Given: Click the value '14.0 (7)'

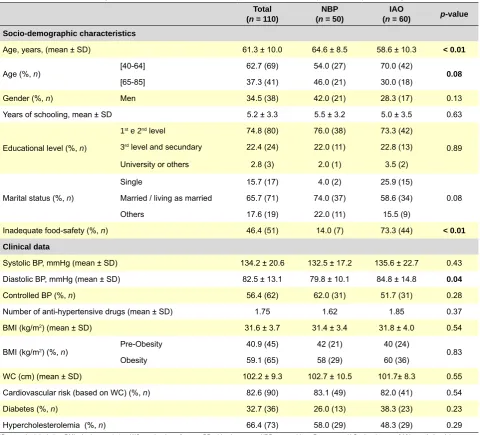Looking at the screenshot, I should (x=329, y=230).
